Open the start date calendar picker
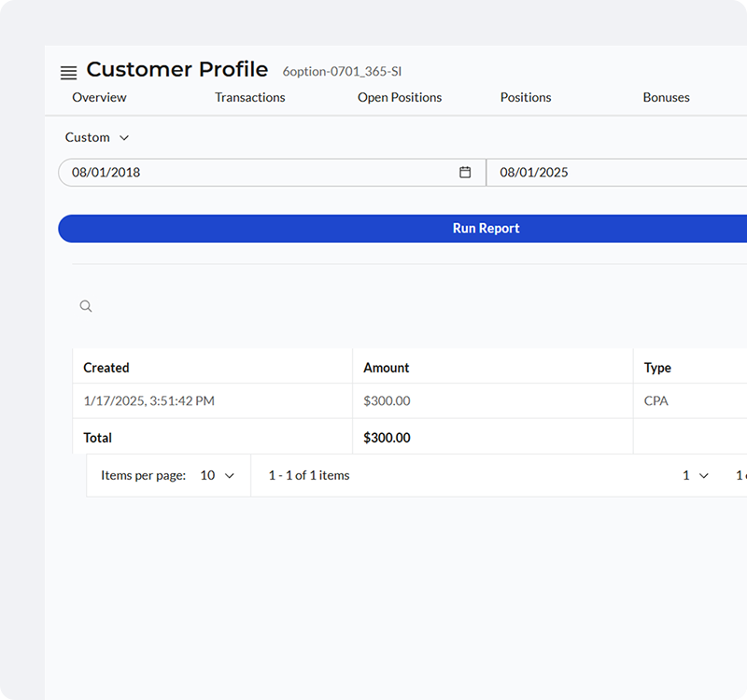747x700 pixels. click(465, 173)
